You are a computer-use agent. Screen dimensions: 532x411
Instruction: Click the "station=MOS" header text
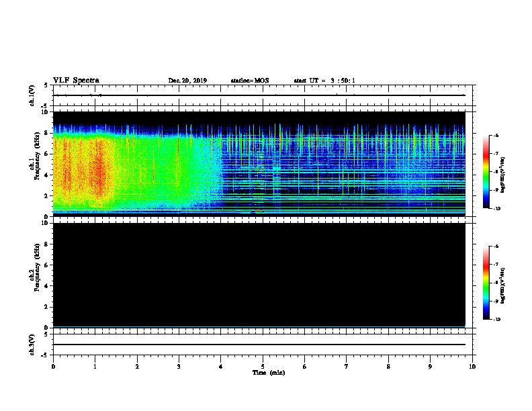point(250,81)
